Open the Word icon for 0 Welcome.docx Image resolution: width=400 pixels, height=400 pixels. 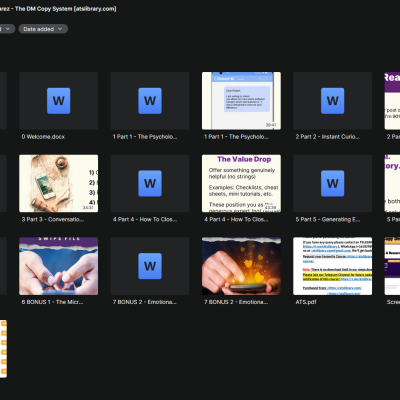pyautogui.click(x=59, y=101)
